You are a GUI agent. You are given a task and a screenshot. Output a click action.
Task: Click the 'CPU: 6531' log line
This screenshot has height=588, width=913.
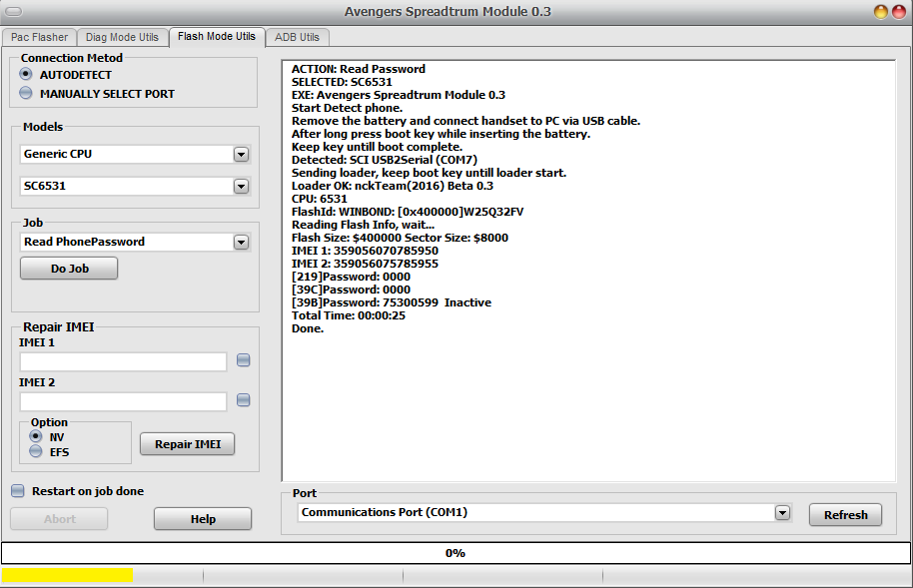click(x=320, y=199)
